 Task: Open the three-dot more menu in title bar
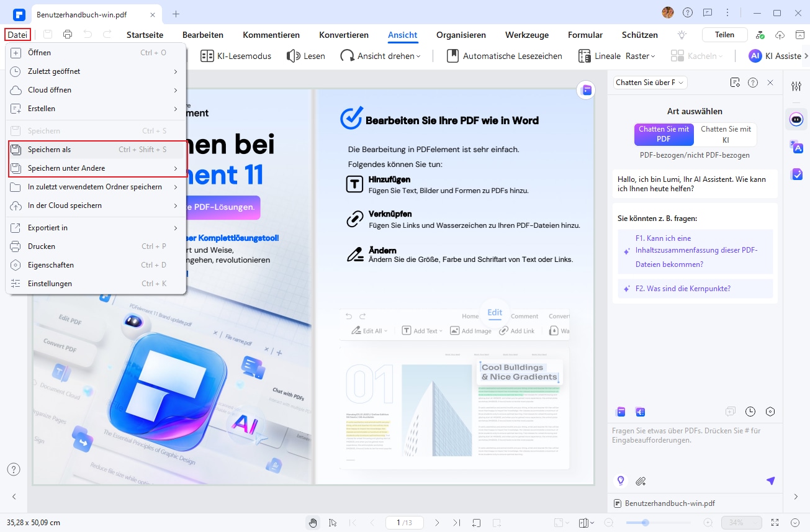pos(727,12)
